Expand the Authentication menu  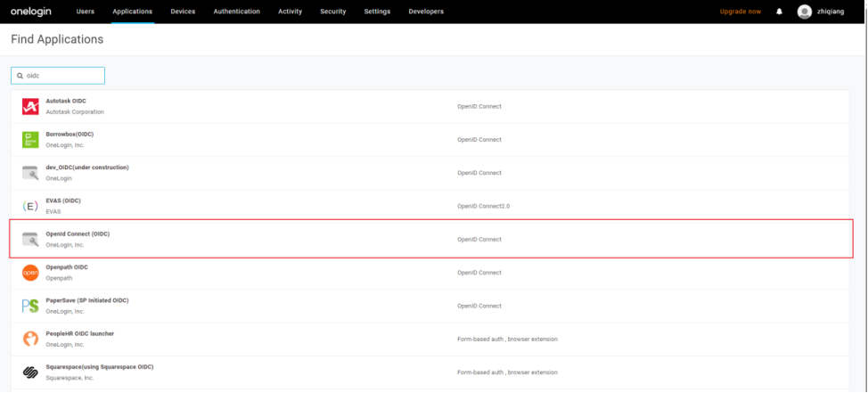pos(237,12)
